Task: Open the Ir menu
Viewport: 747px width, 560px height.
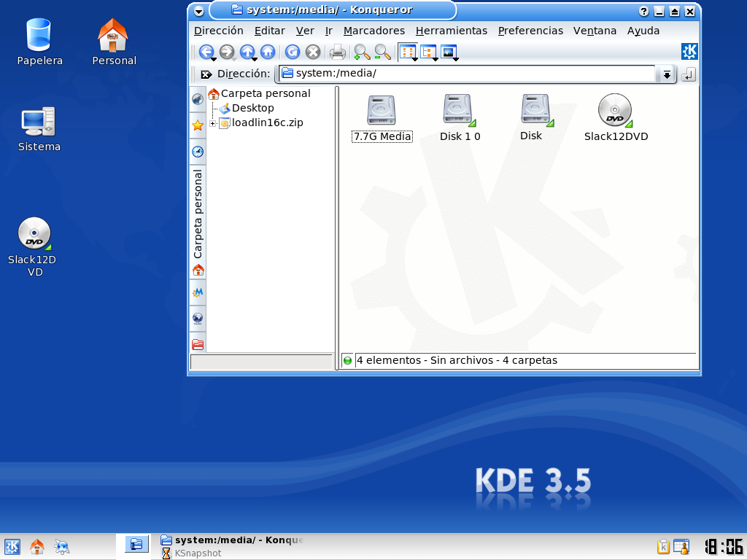Action: tap(329, 31)
